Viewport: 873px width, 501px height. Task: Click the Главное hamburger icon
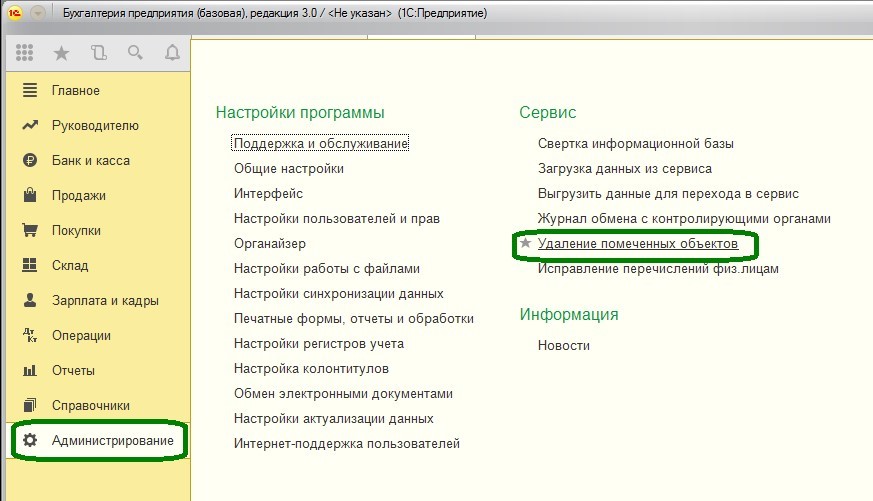[x=30, y=90]
